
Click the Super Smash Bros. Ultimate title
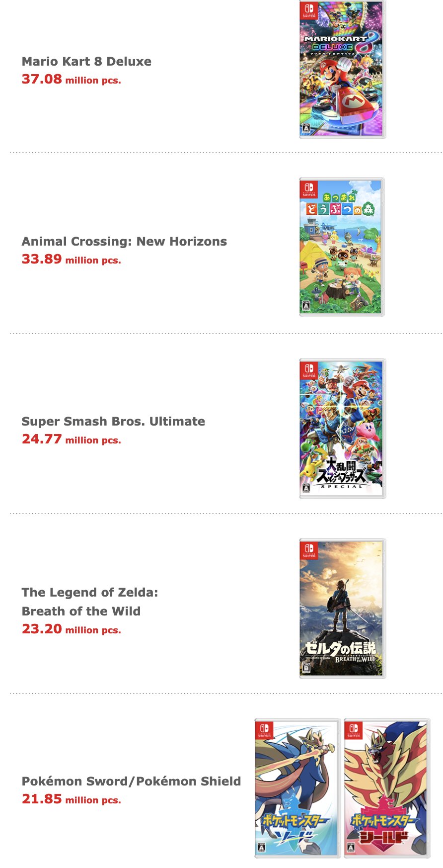[113, 422]
